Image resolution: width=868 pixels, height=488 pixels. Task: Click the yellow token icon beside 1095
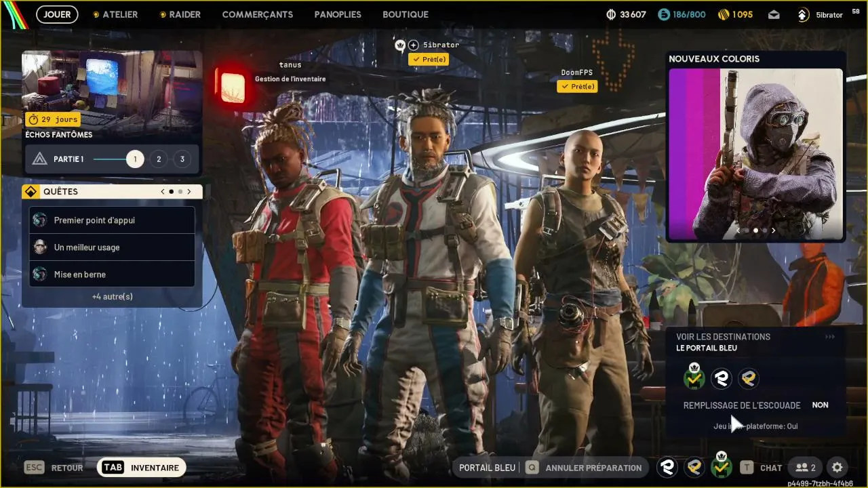point(724,14)
